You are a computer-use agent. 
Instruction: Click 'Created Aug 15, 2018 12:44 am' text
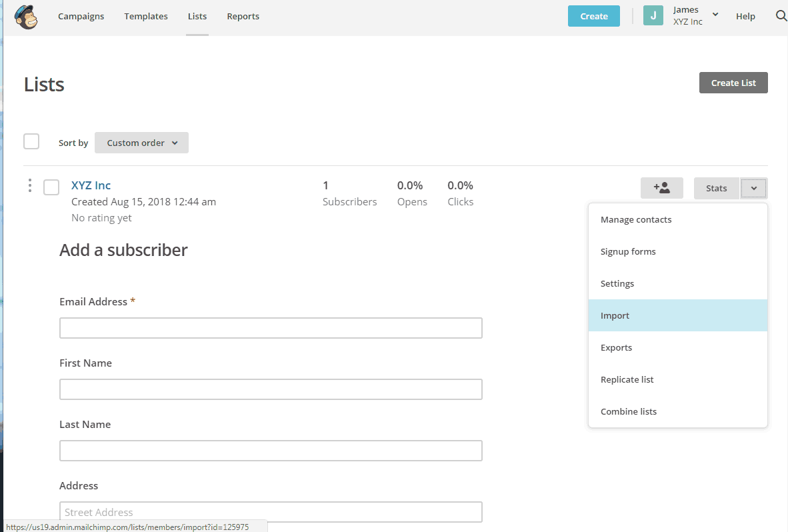[144, 201]
